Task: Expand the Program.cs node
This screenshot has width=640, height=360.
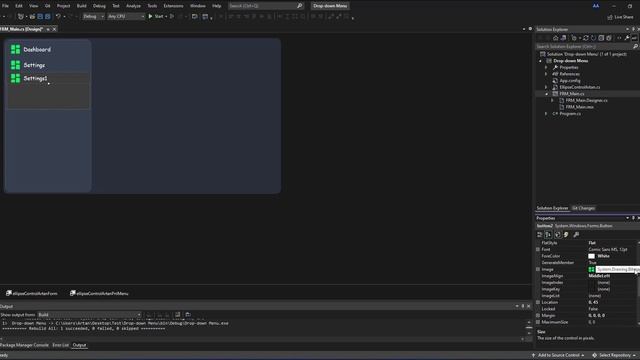Action: [x=546, y=113]
